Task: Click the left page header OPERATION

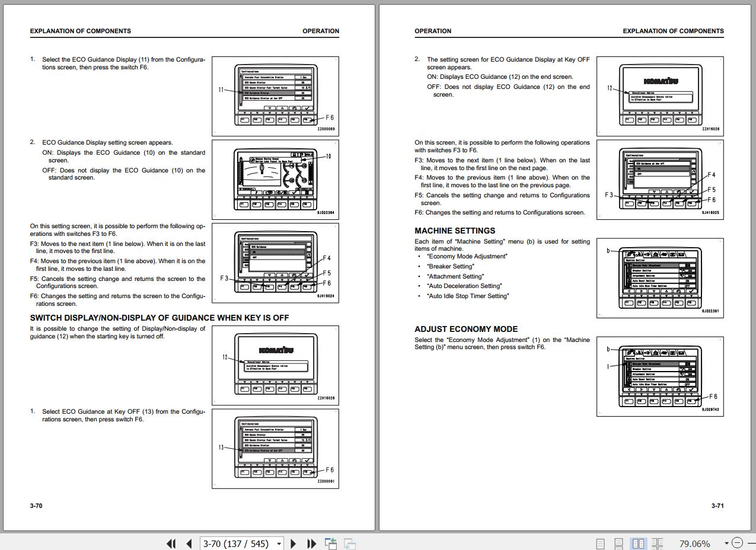Action: (321, 31)
